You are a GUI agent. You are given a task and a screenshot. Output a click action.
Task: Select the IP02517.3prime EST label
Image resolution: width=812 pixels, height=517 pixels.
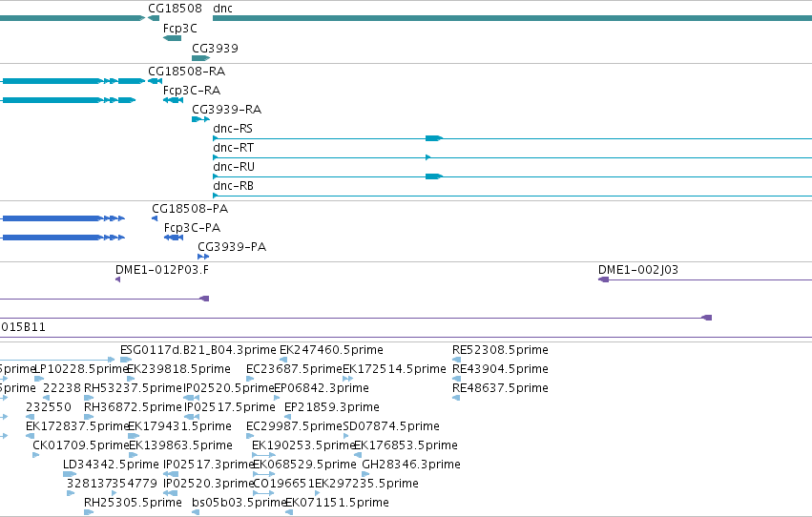[209, 465]
